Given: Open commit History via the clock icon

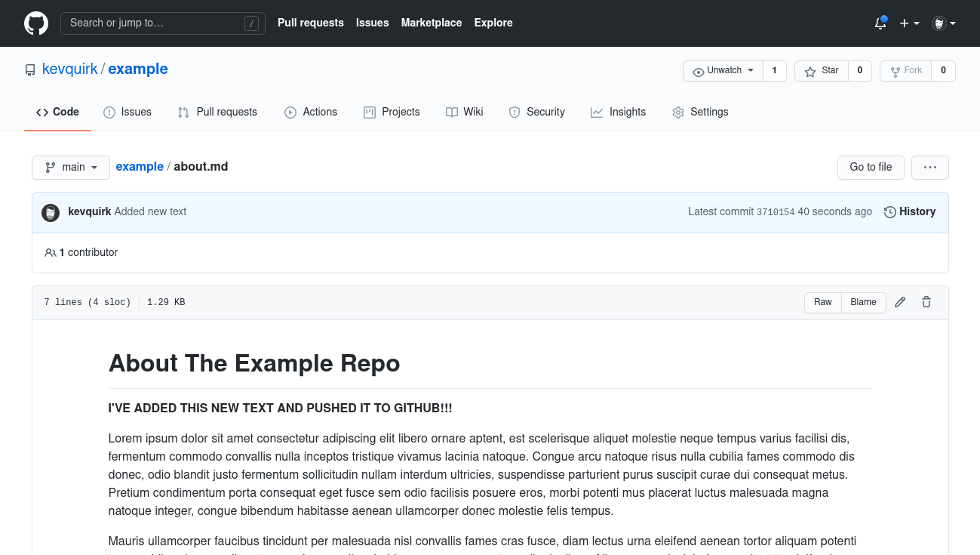Looking at the screenshot, I should click(889, 212).
